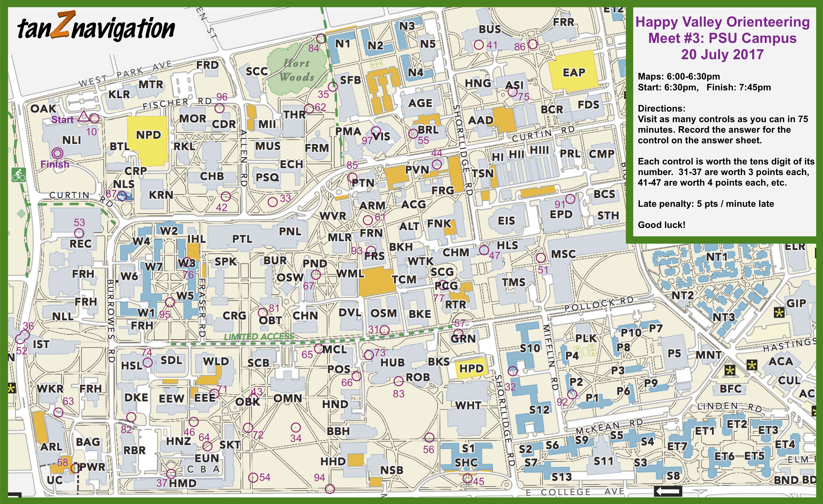Click control circle 91 by EPD
The height and width of the screenshot is (504, 823).
[x=570, y=199]
